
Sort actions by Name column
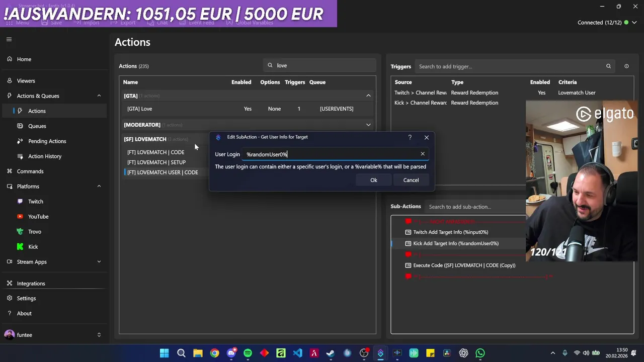pyautogui.click(x=130, y=82)
